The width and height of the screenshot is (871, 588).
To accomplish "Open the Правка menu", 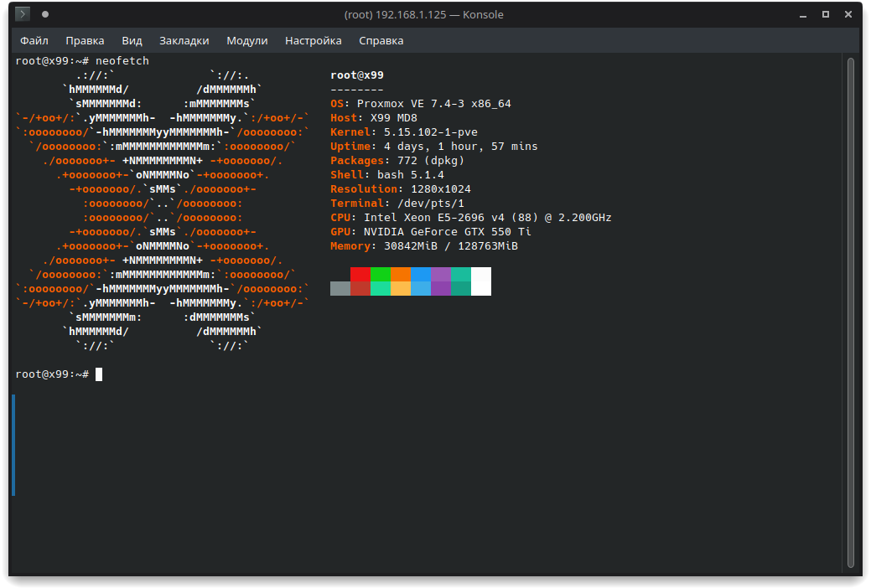I will click(85, 40).
